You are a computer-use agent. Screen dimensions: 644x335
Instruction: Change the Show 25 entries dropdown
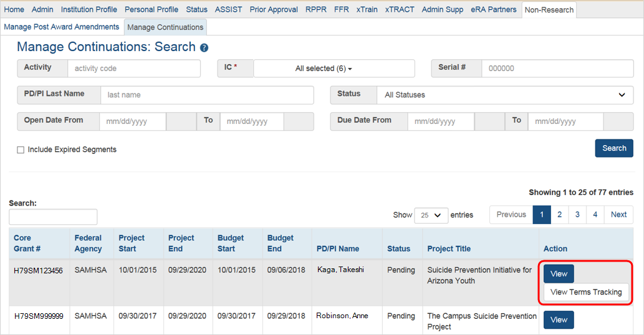(431, 215)
